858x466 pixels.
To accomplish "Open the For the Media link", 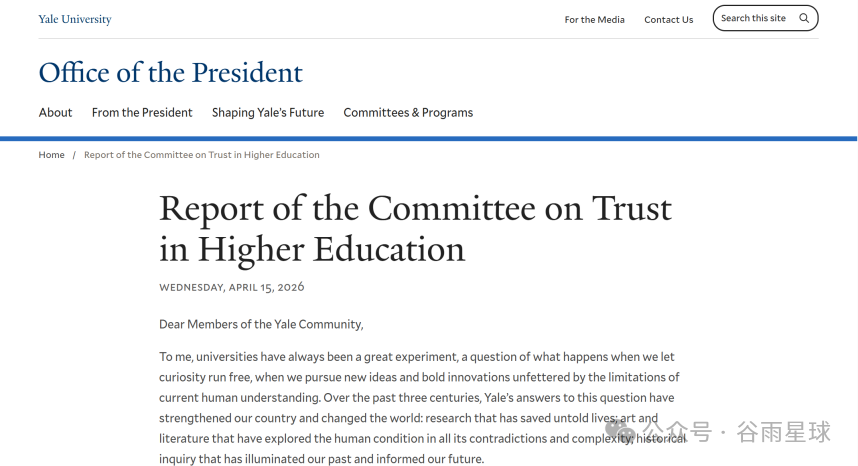I will coord(594,20).
